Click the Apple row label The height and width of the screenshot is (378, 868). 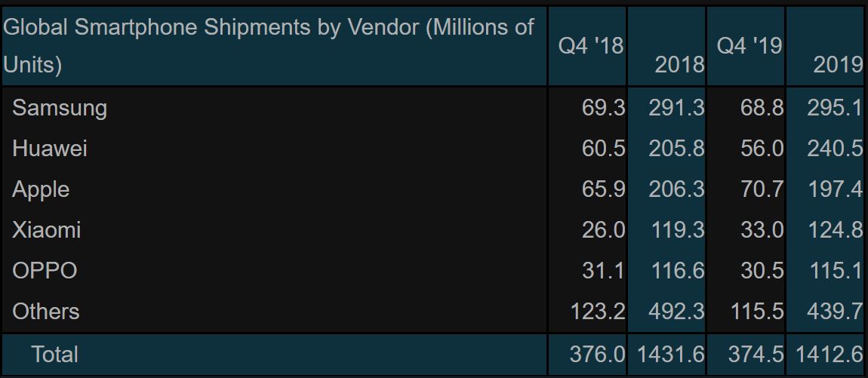coord(41,190)
